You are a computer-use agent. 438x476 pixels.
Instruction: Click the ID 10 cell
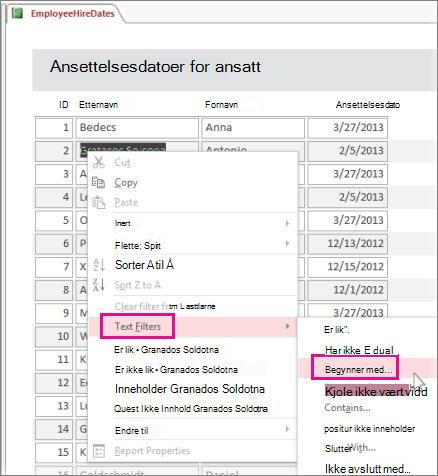coord(54,336)
